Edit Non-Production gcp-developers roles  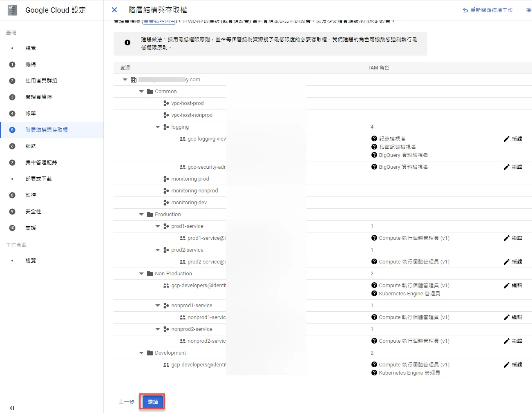click(x=513, y=286)
